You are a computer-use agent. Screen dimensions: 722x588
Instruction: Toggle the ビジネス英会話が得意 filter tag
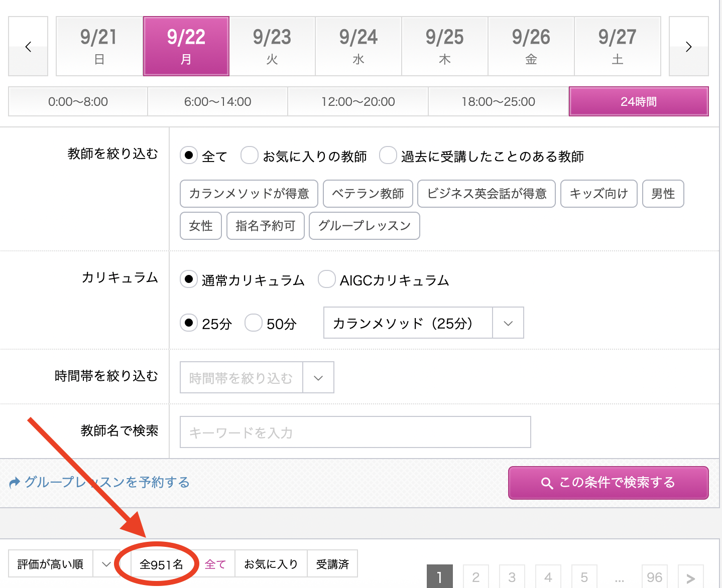pos(486,194)
